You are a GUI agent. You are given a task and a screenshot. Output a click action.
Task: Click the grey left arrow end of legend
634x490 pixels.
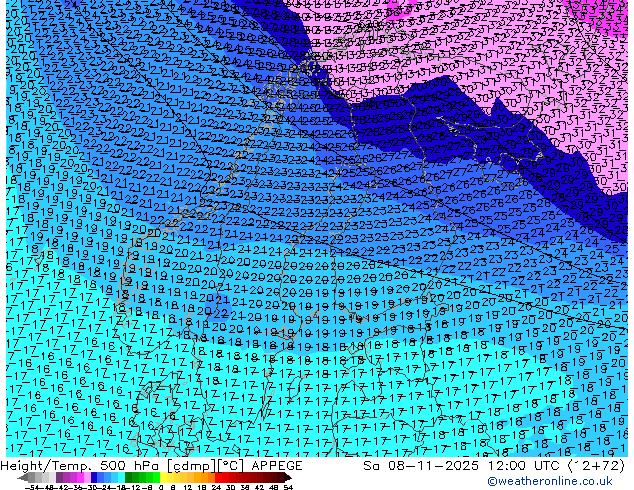click(23, 477)
